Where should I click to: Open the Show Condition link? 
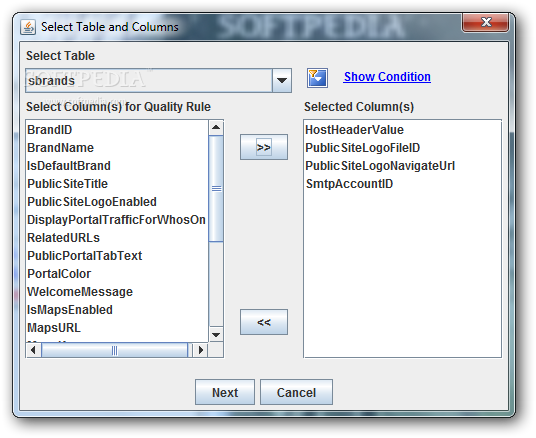point(387,77)
